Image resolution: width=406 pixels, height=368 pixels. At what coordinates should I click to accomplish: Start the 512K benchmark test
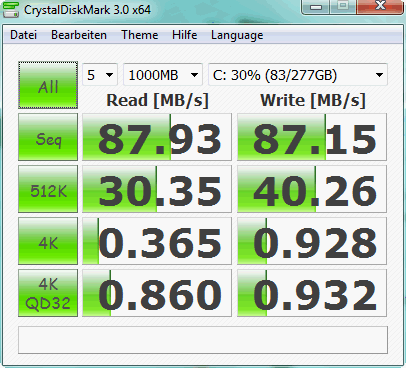point(48,189)
